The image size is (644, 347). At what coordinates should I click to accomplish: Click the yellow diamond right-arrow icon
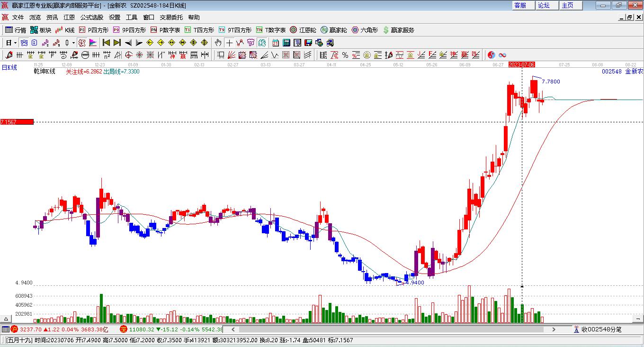pyautogui.click(x=161, y=43)
